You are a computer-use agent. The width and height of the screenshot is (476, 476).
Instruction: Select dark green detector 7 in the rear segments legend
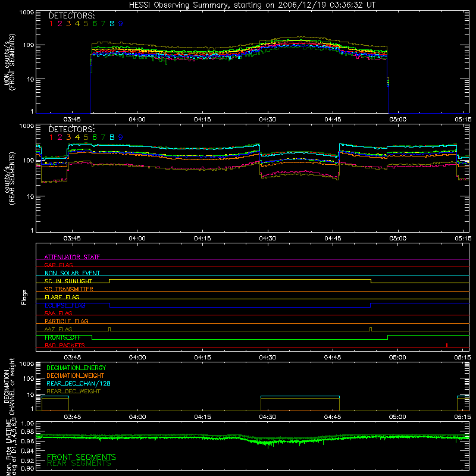tap(103, 137)
